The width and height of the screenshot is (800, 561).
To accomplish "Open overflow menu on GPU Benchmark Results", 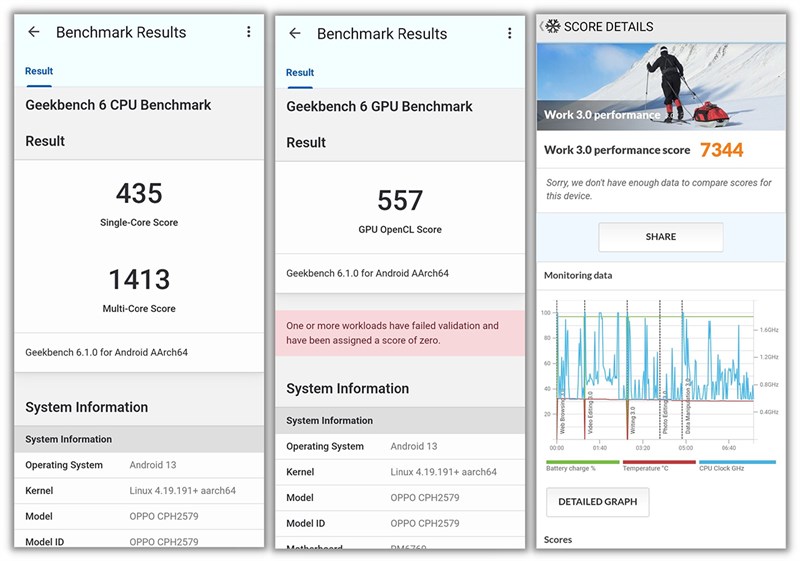I will 509,33.
